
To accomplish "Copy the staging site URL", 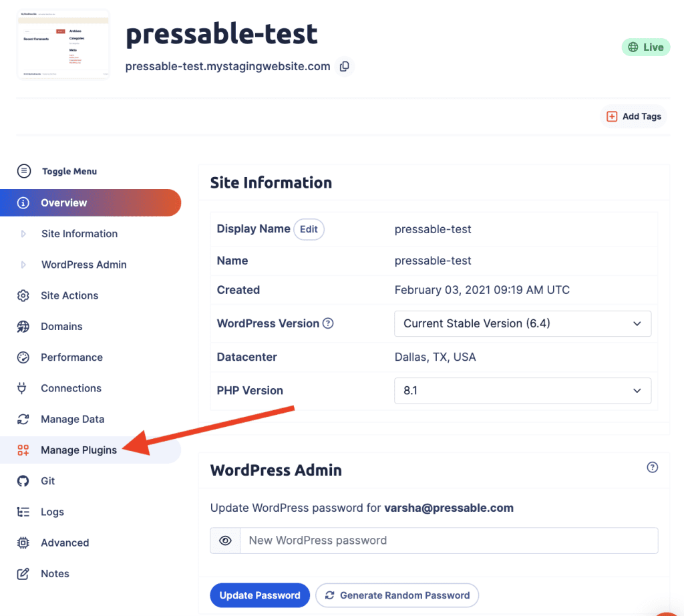I will (345, 66).
